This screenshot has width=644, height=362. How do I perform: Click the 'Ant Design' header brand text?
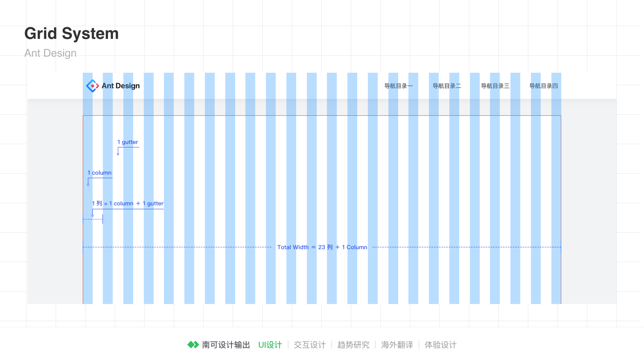(121, 86)
